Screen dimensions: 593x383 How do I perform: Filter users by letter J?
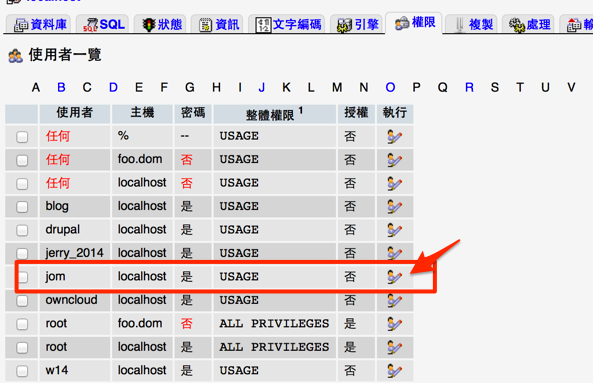[261, 87]
